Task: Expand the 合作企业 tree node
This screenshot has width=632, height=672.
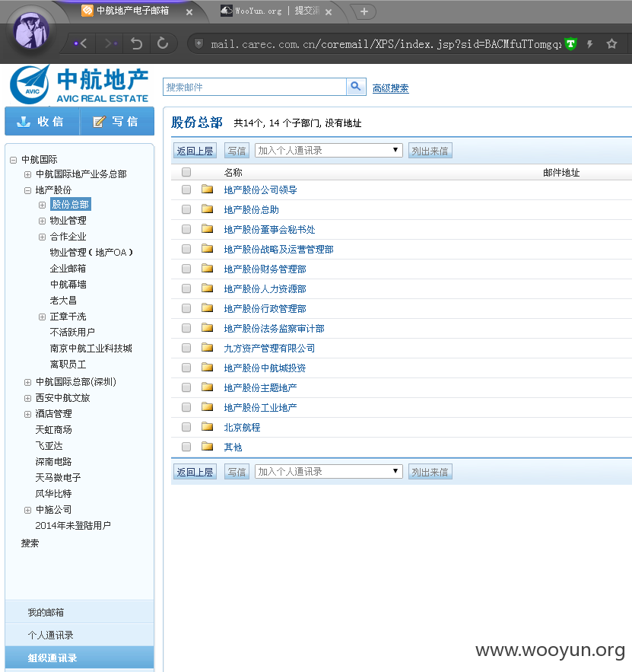Action: pyautogui.click(x=42, y=237)
